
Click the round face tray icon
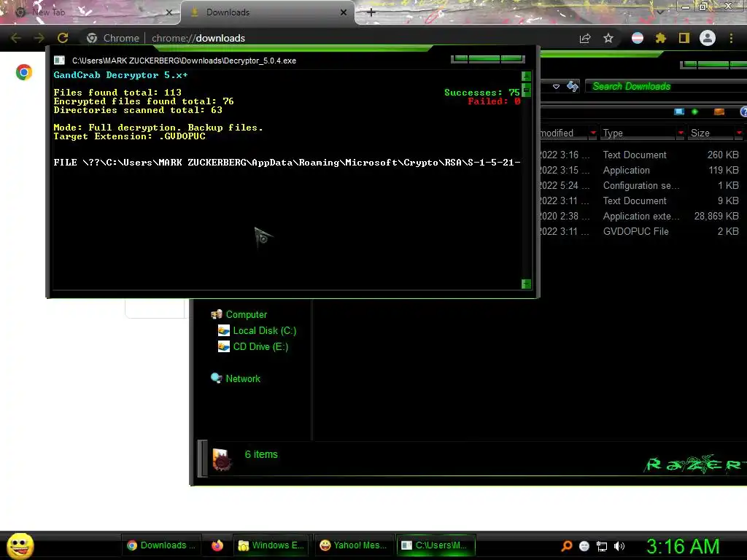click(584, 546)
